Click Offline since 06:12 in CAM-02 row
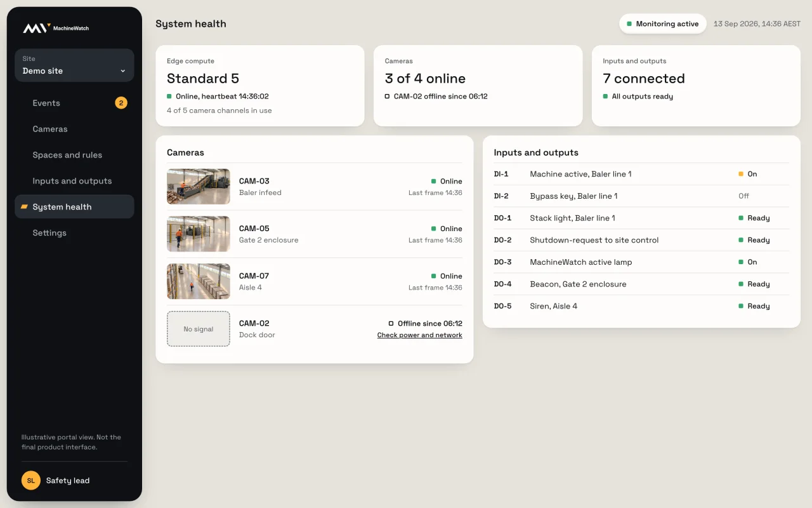812x508 pixels. [x=425, y=323]
